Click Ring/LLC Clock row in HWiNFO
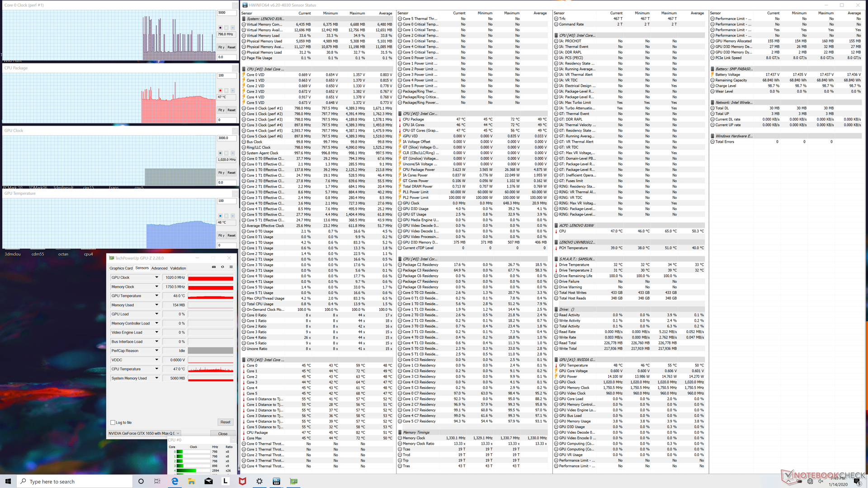Image resolution: width=868 pixels, height=488 pixels. tap(317, 147)
